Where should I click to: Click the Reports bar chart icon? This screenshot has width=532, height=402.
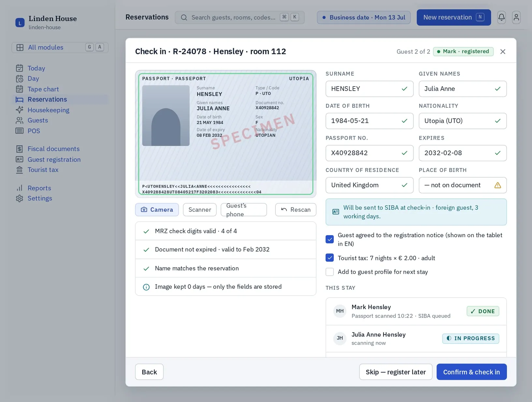click(20, 188)
